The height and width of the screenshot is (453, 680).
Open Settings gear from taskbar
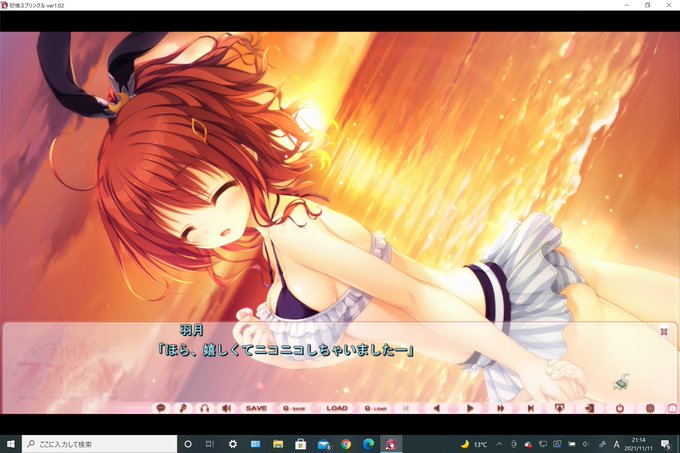click(x=233, y=444)
